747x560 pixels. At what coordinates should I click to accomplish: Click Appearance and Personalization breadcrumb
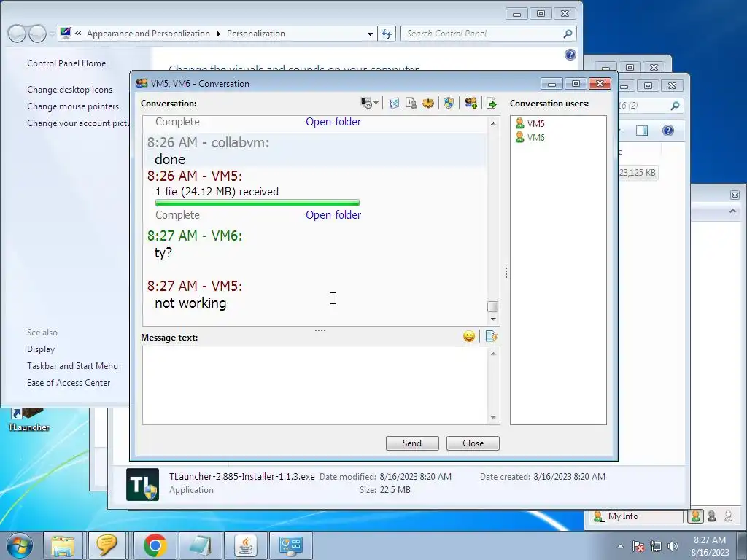[148, 34]
